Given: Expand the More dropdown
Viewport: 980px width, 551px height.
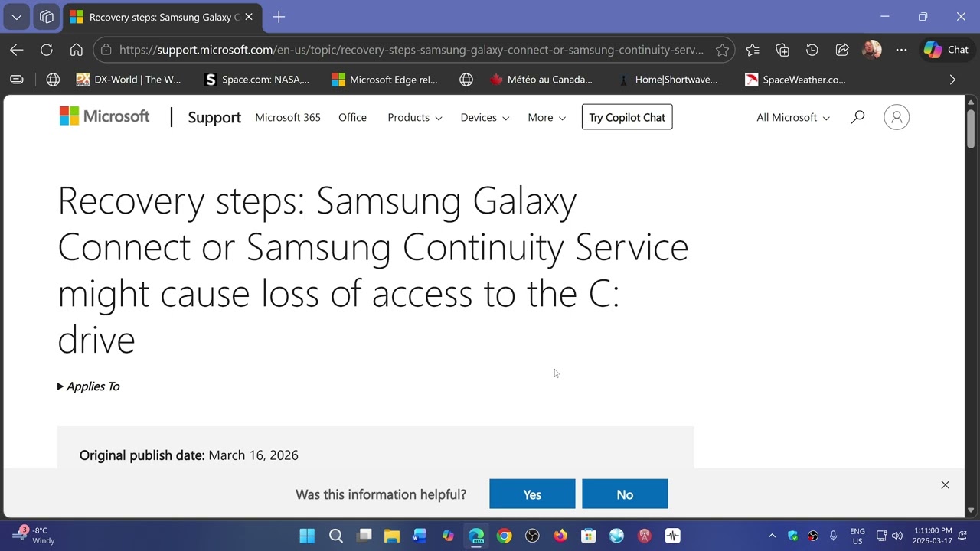Looking at the screenshot, I should click(x=547, y=117).
